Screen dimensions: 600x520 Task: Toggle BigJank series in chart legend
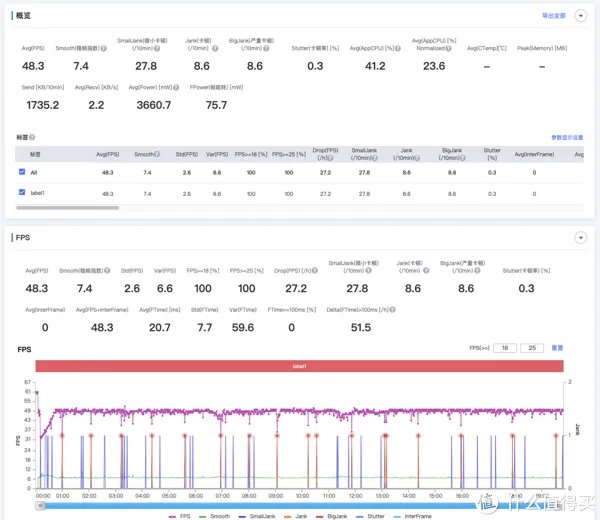coord(331,516)
